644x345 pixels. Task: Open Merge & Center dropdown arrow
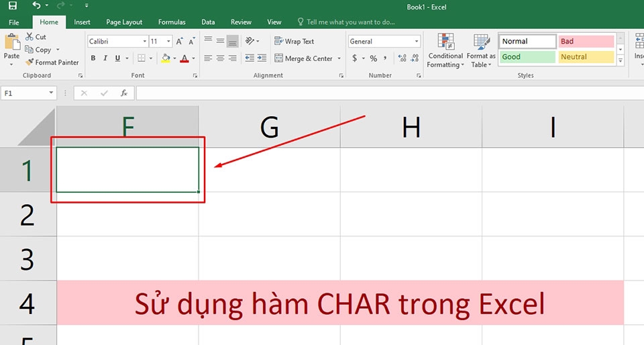[x=339, y=58]
